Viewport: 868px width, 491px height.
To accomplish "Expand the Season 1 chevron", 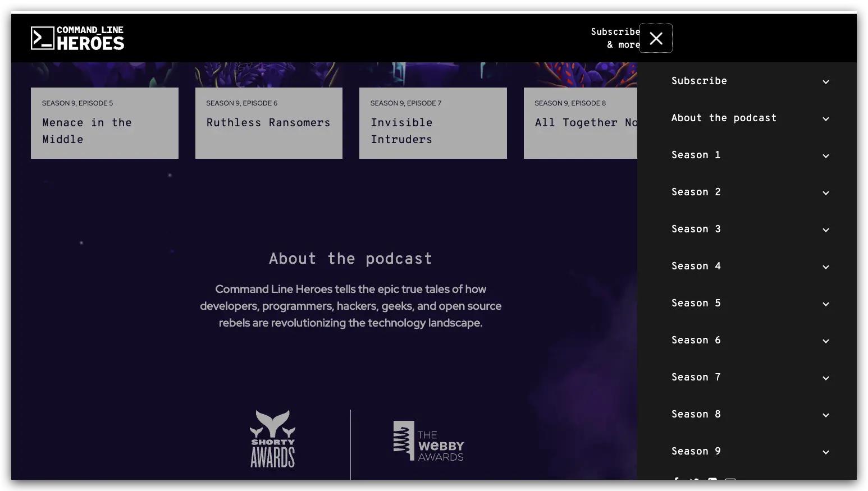I will pyautogui.click(x=826, y=156).
